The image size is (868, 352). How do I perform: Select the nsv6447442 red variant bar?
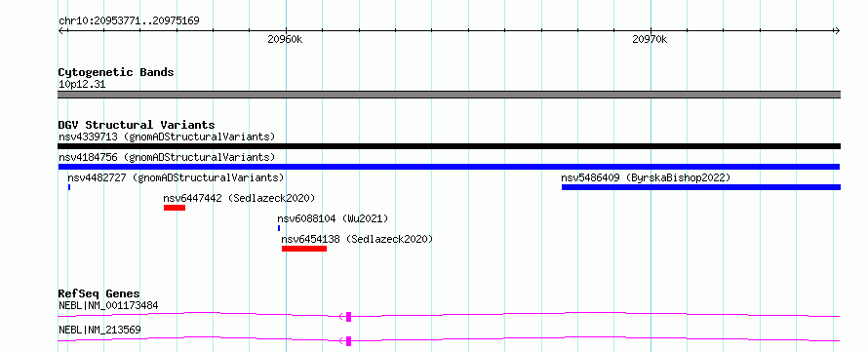click(175, 208)
